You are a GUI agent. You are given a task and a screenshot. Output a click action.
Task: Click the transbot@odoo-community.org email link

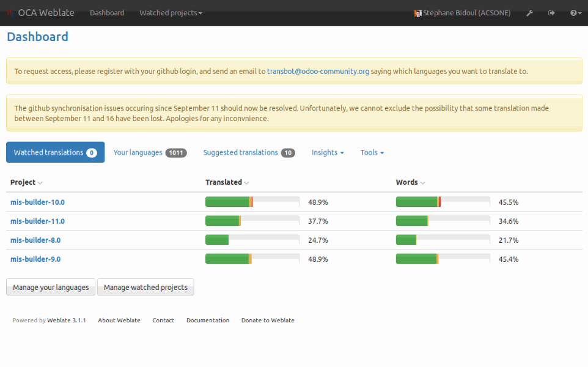point(318,71)
